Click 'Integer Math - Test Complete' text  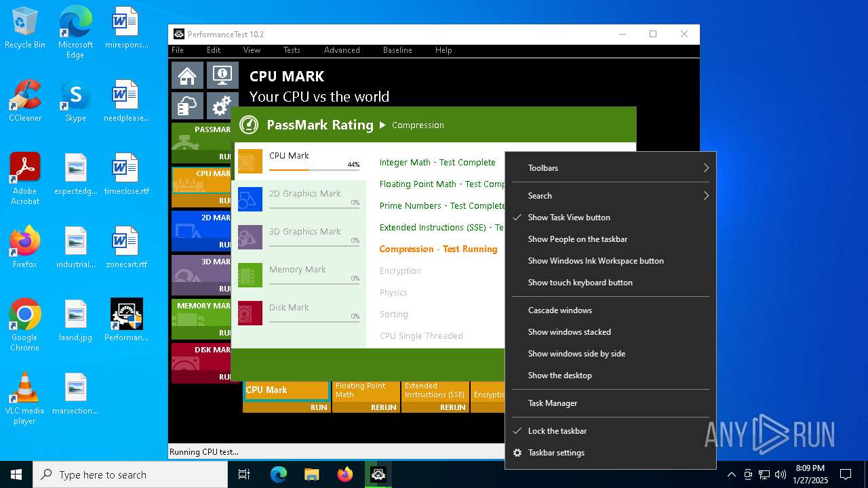click(x=437, y=162)
